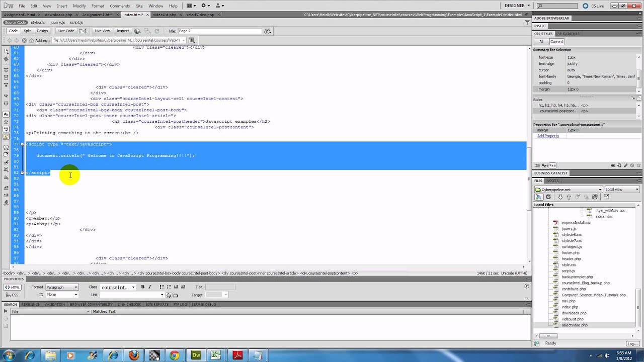The image size is (644, 362).
Task: Click the document Title input field
Action: pos(220,31)
